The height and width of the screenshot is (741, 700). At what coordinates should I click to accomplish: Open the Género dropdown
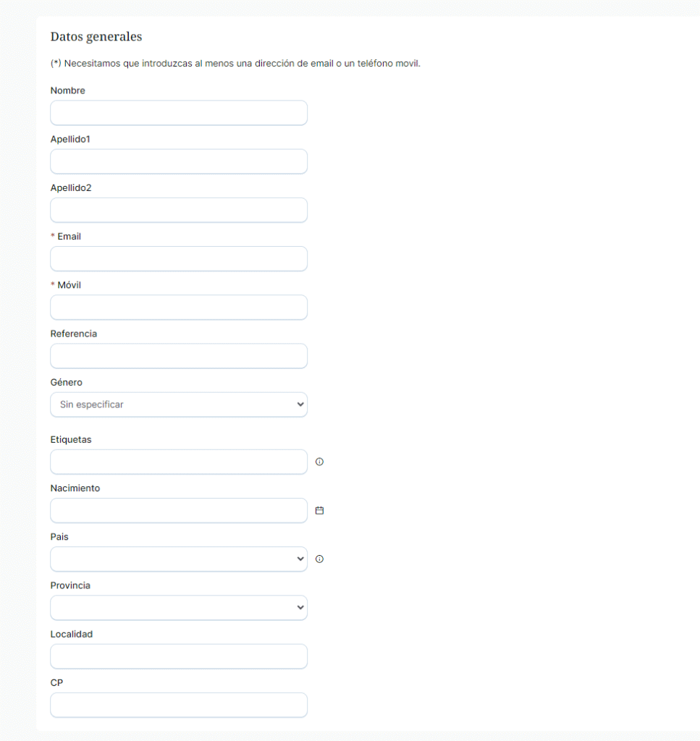[x=179, y=405]
